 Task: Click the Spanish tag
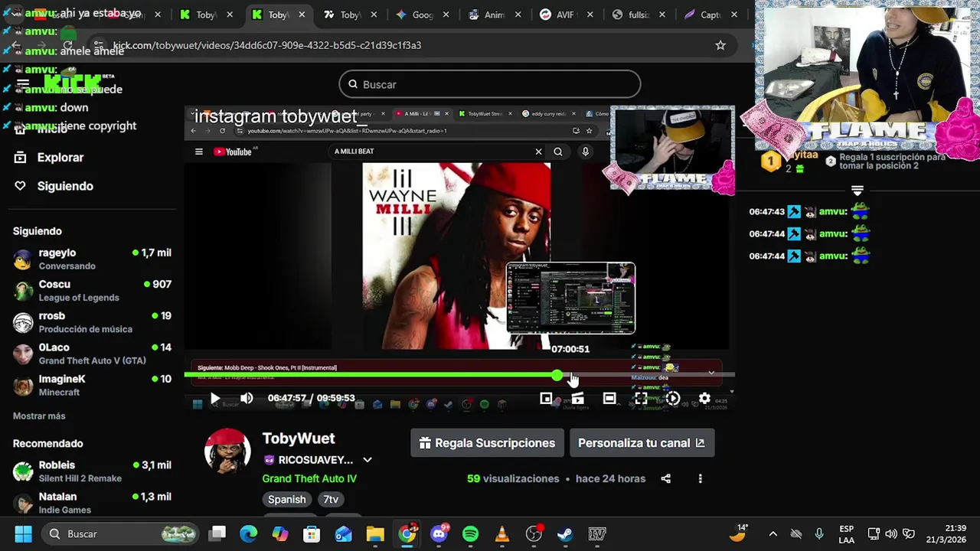coord(287,499)
